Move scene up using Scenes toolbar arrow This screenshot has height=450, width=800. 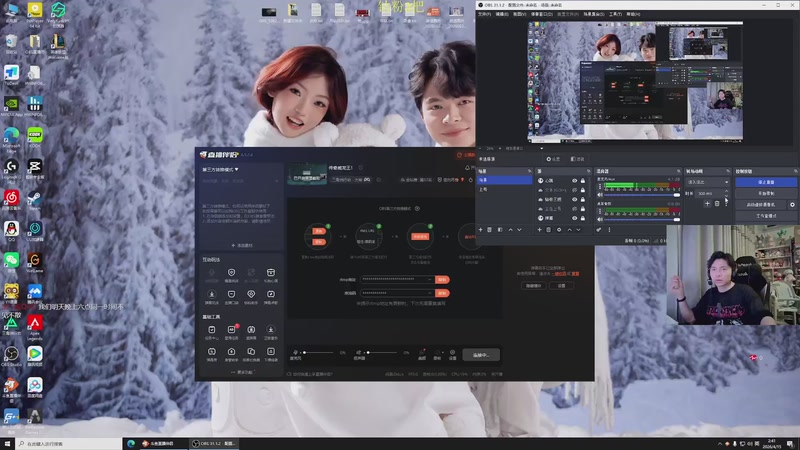pyautogui.click(x=510, y=230)
